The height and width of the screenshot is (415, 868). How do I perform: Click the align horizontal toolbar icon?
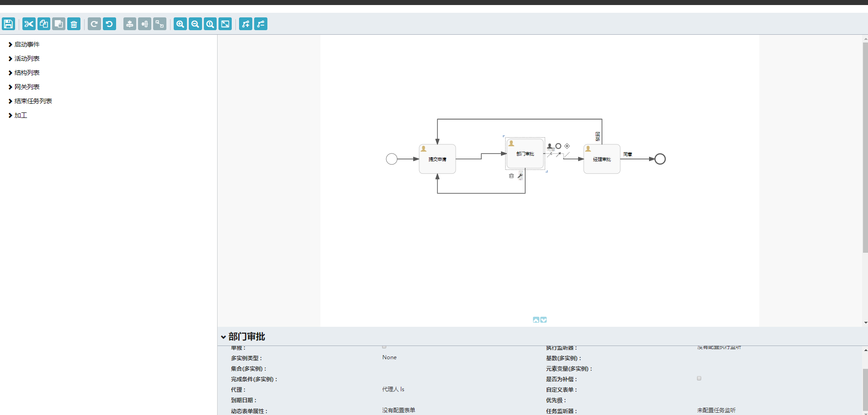144,24
